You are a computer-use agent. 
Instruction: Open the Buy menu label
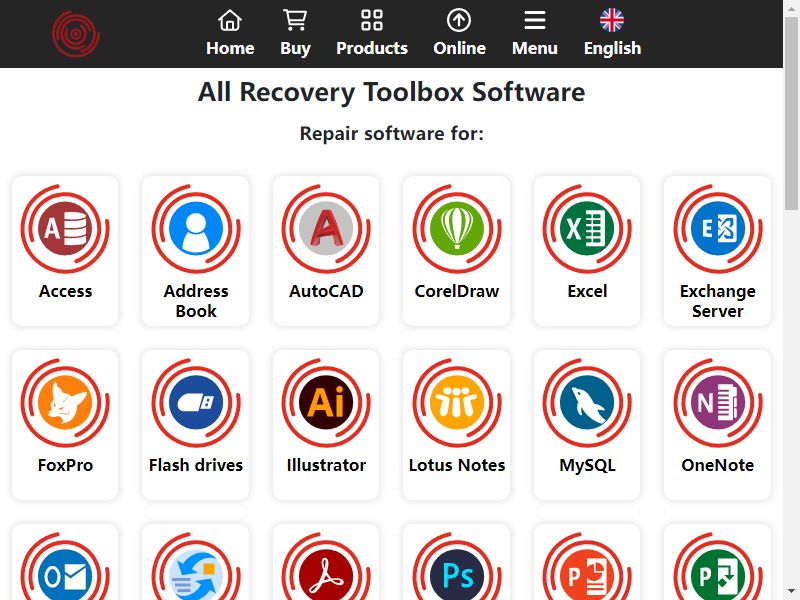pos(295,48)
